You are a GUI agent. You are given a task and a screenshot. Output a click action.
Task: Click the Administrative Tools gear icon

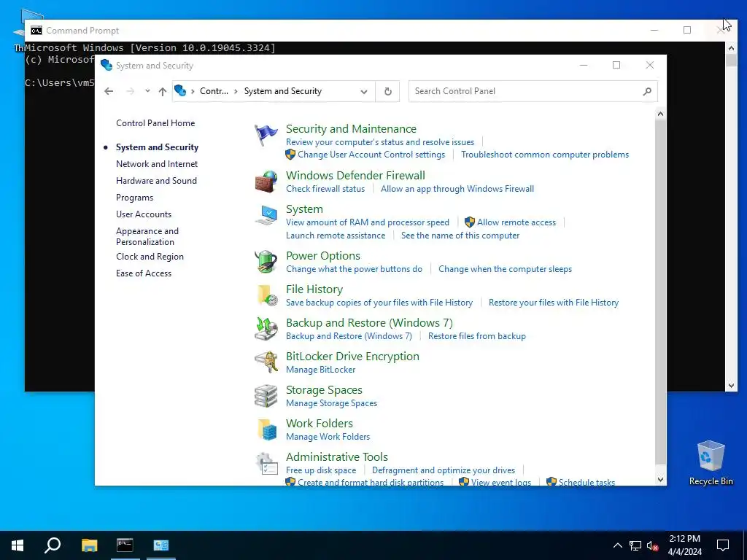coord(266,463)
